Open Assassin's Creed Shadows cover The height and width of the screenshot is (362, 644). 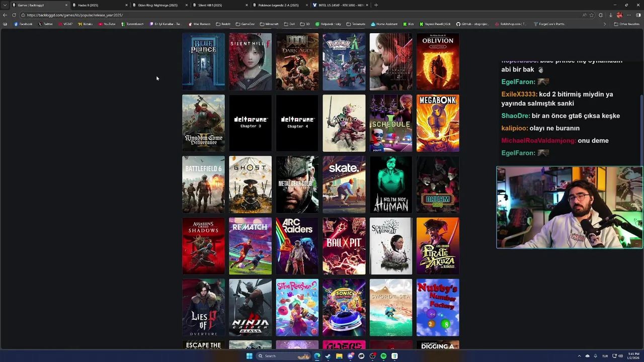tap(203, 246)
